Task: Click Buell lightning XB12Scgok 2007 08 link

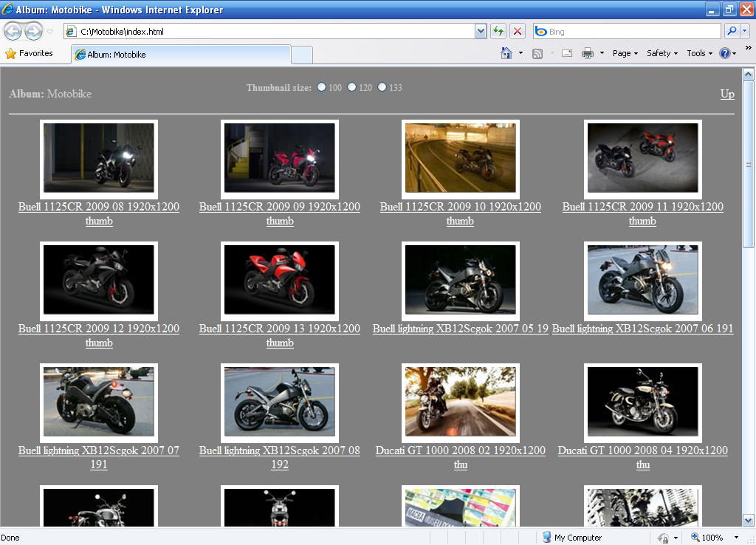Action: tap(280, 457)
